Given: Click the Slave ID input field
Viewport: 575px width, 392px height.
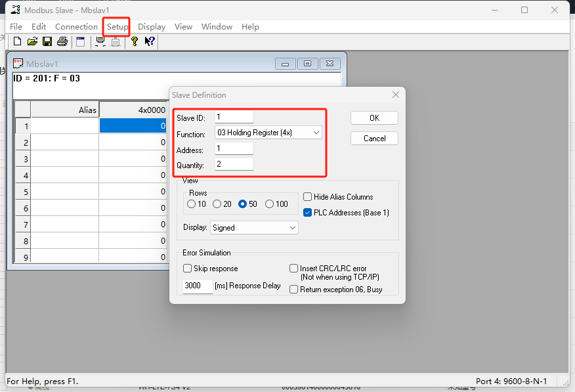Looking at the screenshot, I should [x=234, y=118].
